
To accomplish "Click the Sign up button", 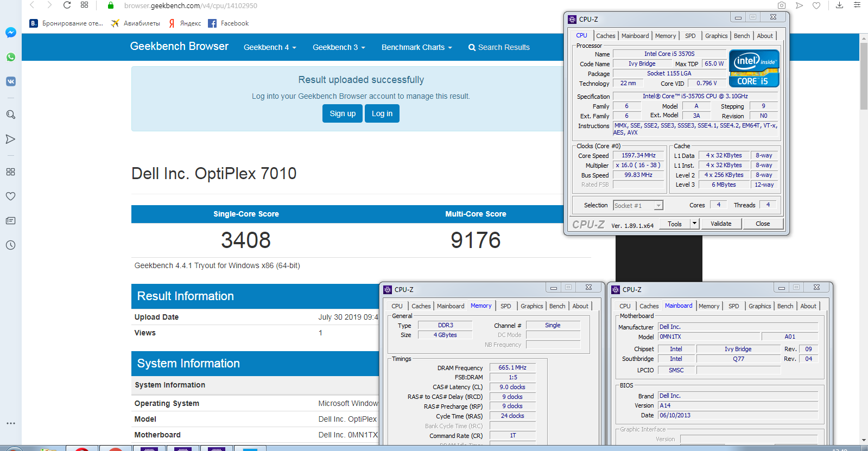I will (x=343, y=113).
